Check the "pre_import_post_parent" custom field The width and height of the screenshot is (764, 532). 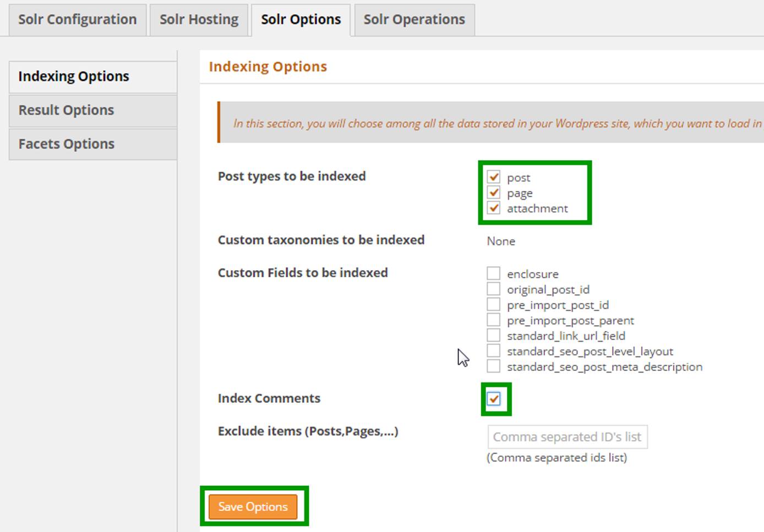click(x=494, y=320)
